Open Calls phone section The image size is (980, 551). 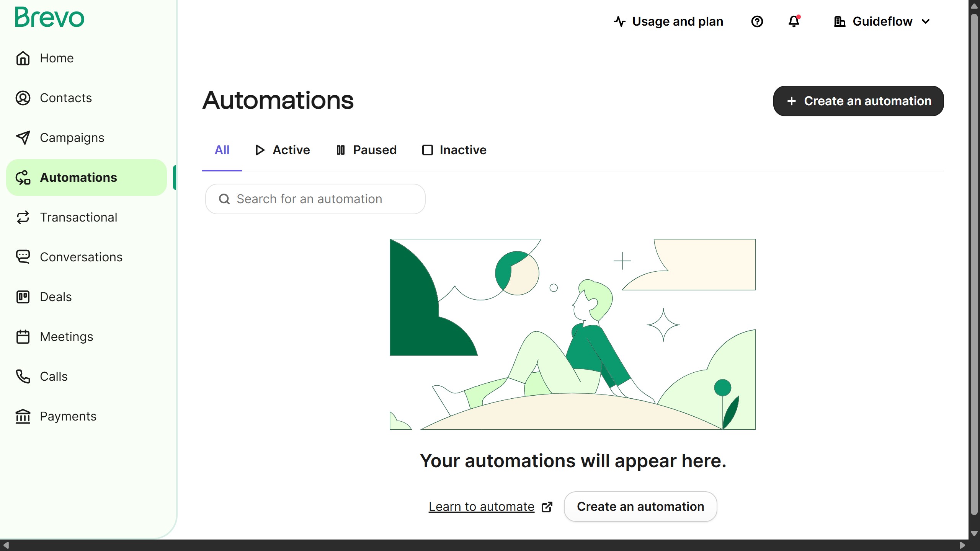click(x=54, y=377)
